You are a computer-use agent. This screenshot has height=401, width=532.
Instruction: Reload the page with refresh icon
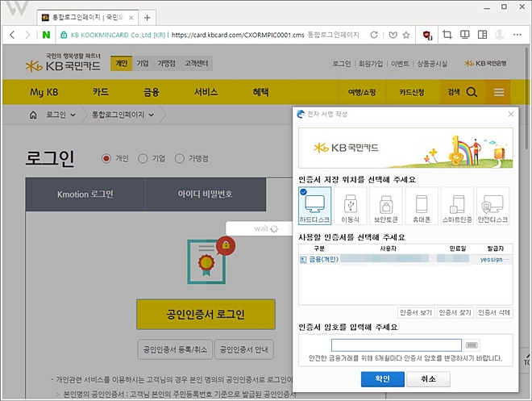[374, 35]
